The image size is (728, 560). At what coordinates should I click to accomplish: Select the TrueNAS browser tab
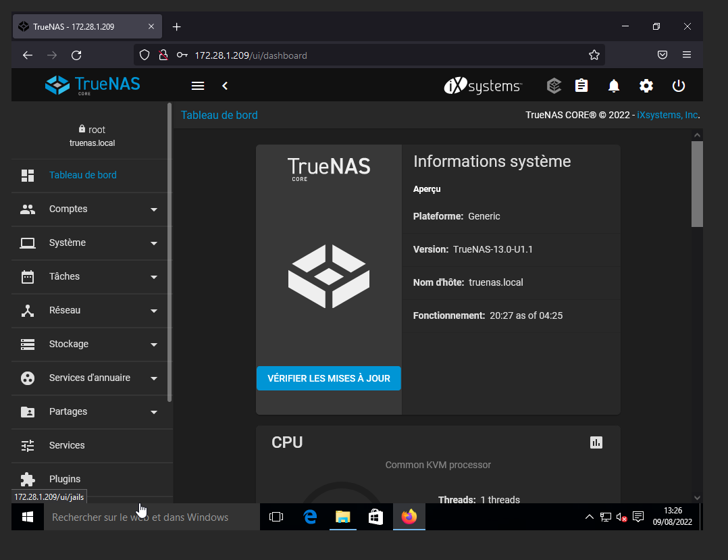[x=87, y=26]
